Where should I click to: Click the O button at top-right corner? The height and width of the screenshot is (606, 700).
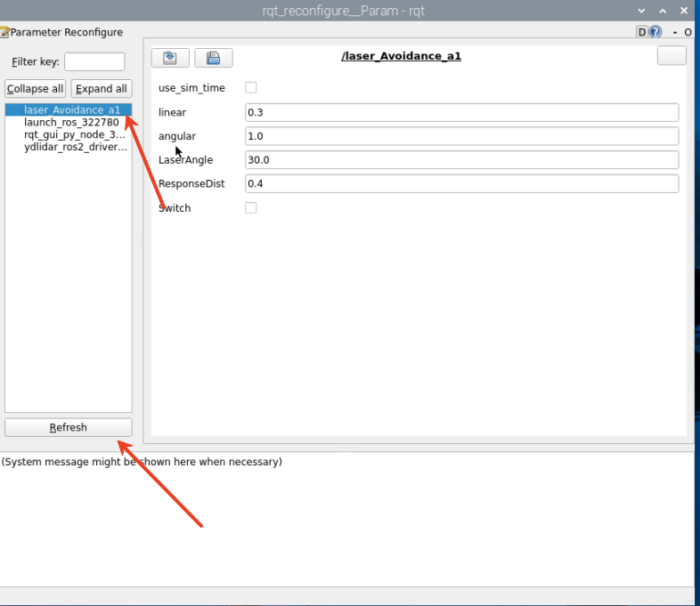[x=688, y=32]
